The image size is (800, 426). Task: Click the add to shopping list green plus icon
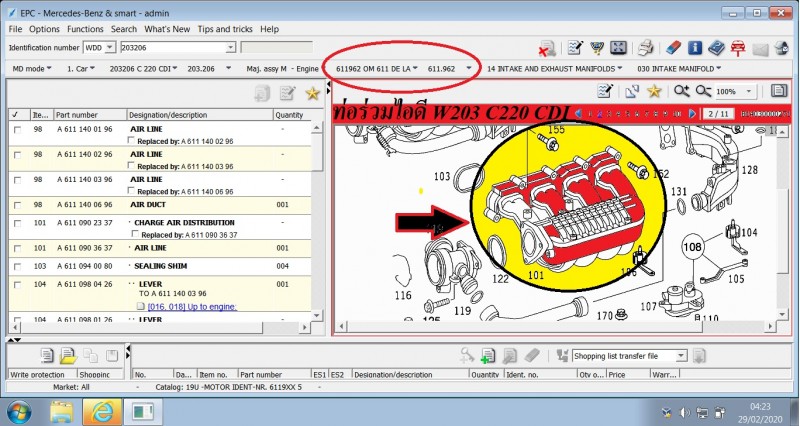coord(488,356)
